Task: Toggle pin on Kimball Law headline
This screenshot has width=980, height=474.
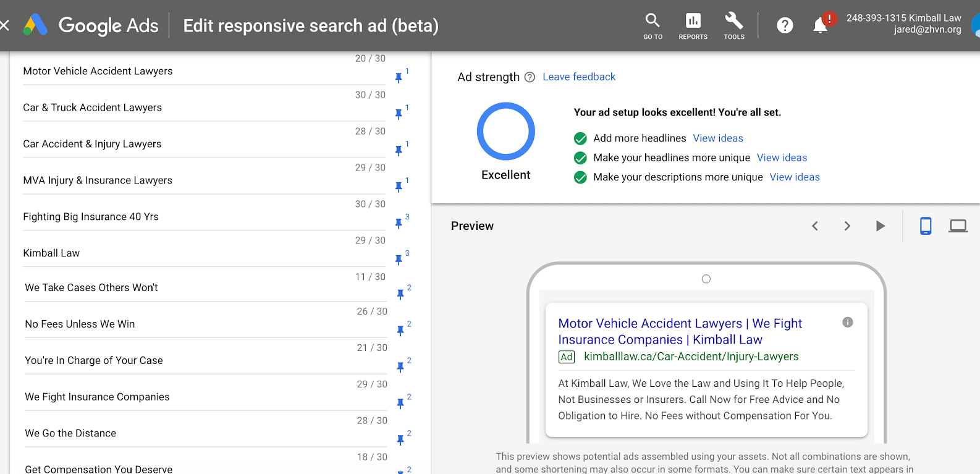Action: coord(399,260)
